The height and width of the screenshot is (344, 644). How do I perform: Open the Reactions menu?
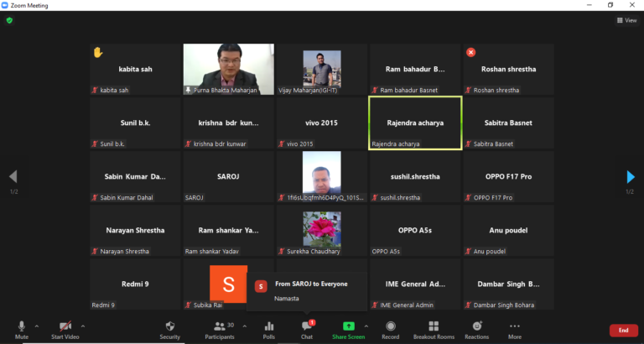click(477, 330)
